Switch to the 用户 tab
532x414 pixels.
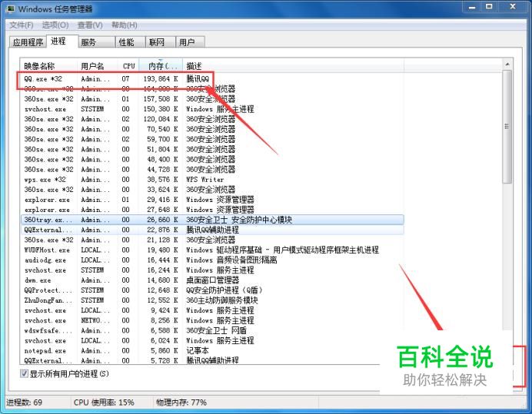click(x=190, y=42)
